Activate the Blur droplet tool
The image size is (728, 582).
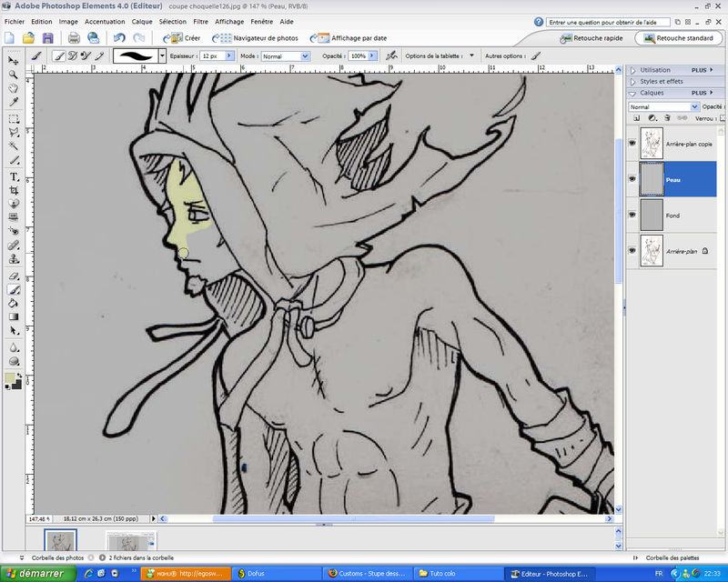14,347
